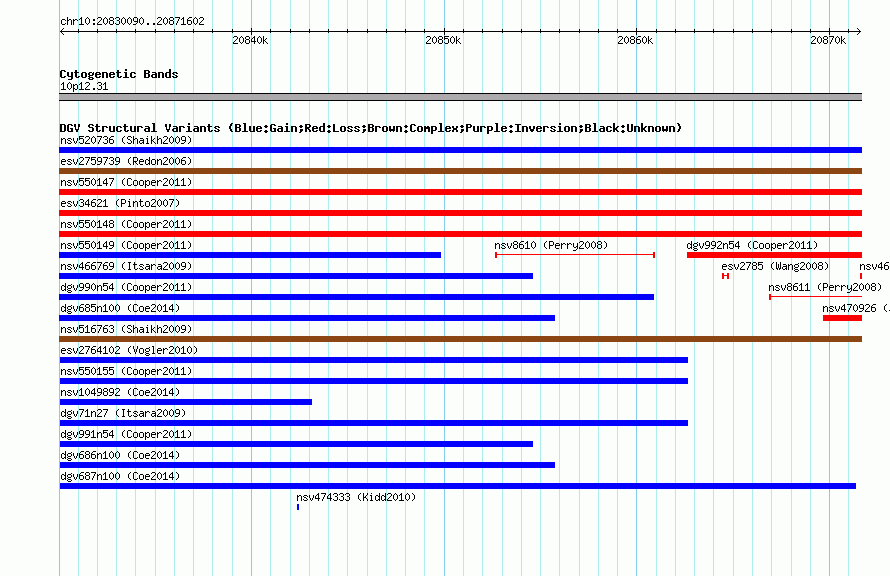Select the dgv991n54 (Cooper2011) label

[126, 434]
